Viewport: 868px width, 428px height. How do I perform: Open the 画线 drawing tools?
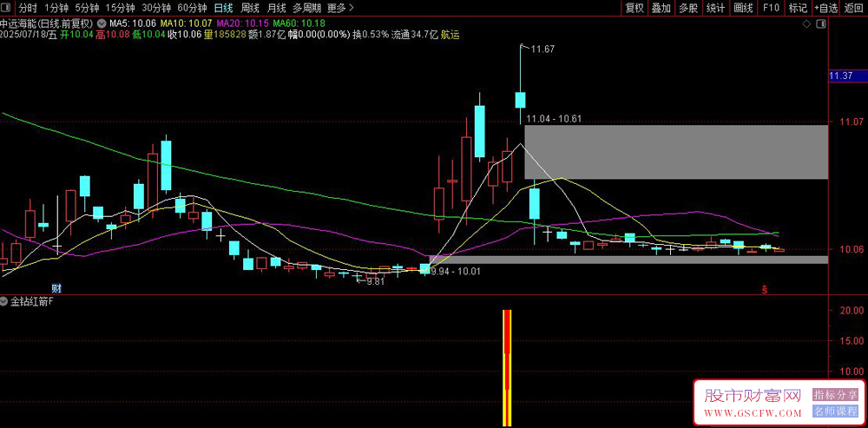[743, 8]
